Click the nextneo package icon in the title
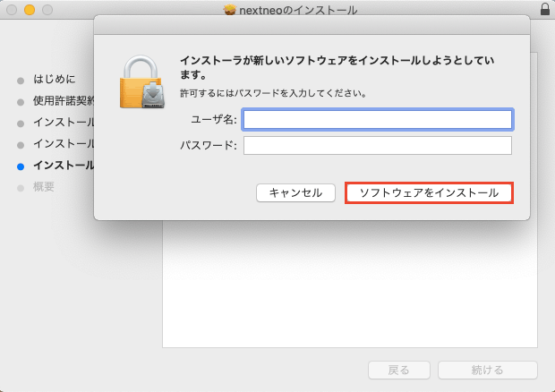Image resolution: width=555 pixels, height=392 pixels. click(x=230, y=10)
